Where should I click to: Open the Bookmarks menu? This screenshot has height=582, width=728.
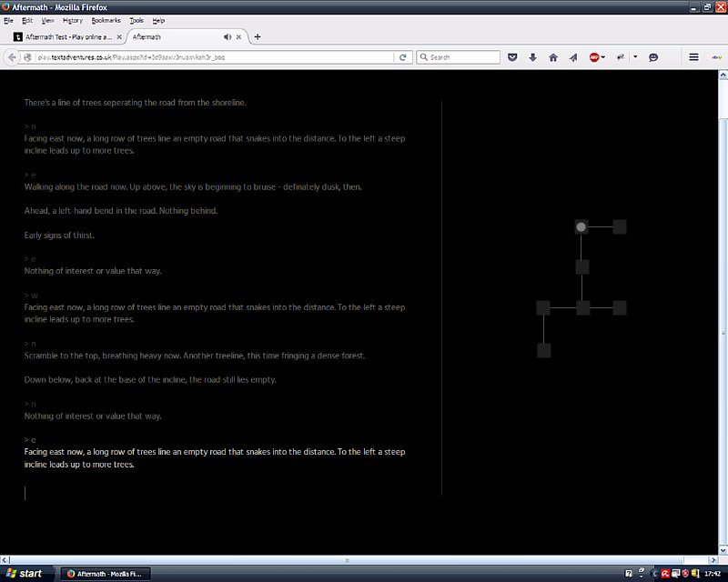tap(106, 20)
